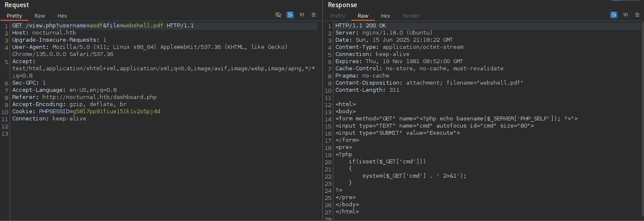Image resolution: width=644 pixels, height=221 pixels.
Task: Switch to the Request Raw tab
Action: [x=40, y=16]
